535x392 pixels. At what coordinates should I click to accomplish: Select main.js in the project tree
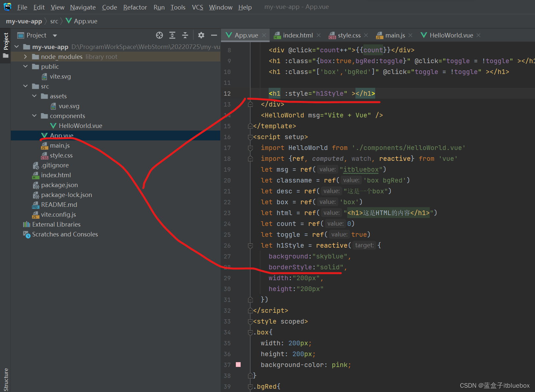pos(55,145)
